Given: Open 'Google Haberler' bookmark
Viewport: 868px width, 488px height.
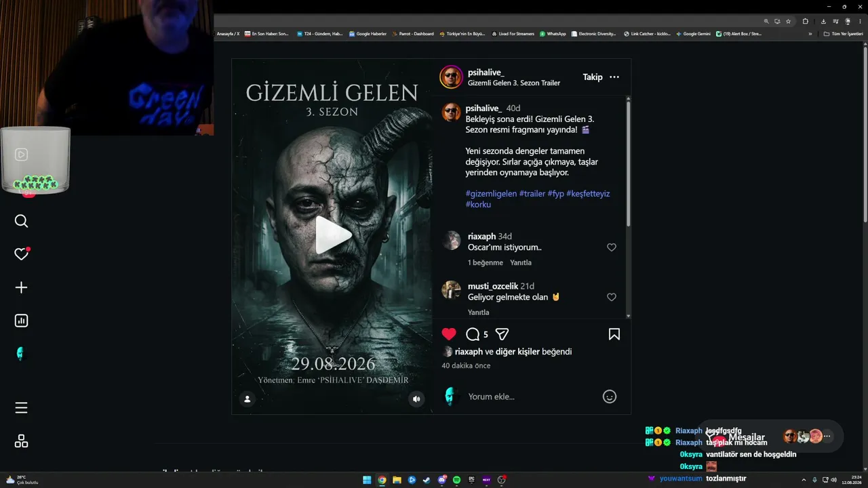Looking at the screenshot, I should tap(368, 34).
